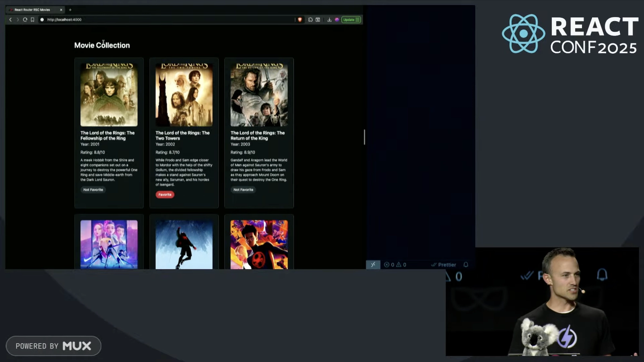Screen dimensions: 644x362
Task: Open VS Code notifications bell
Action: [x=466, y=265]
